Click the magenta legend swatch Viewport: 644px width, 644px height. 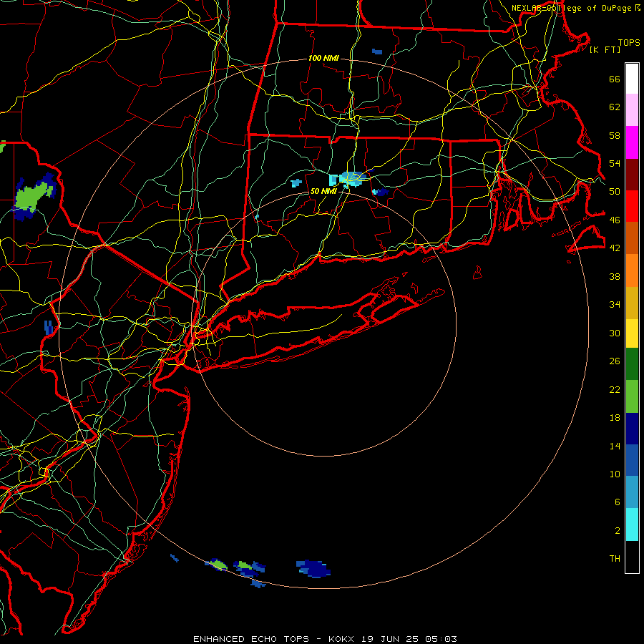tap(632, 142)
